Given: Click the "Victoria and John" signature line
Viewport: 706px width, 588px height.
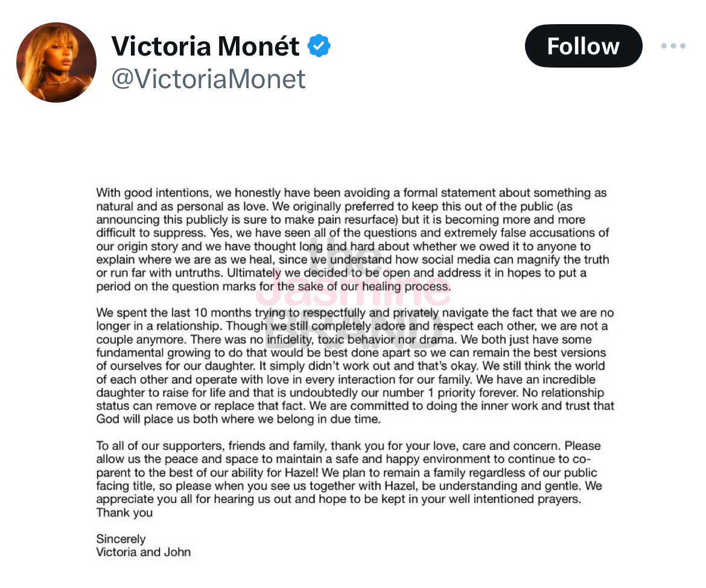Looking at the screenshot, I should (144, 552).
